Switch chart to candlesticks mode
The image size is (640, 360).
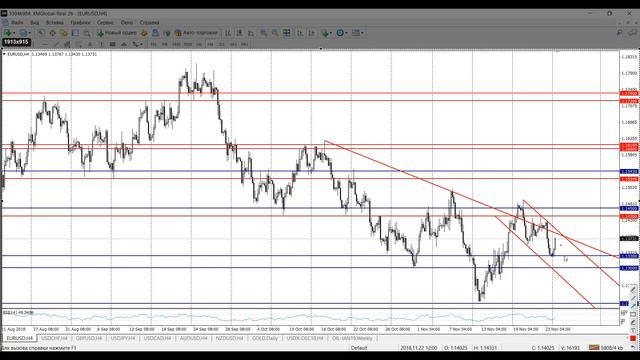(240, 33)
